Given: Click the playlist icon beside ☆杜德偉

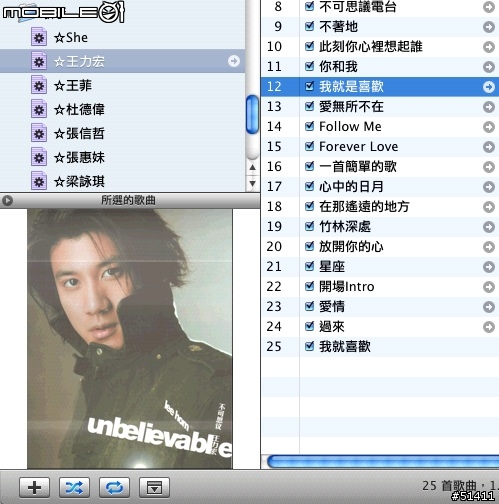Looking at the screenshot, I should (x=39, y=109).
